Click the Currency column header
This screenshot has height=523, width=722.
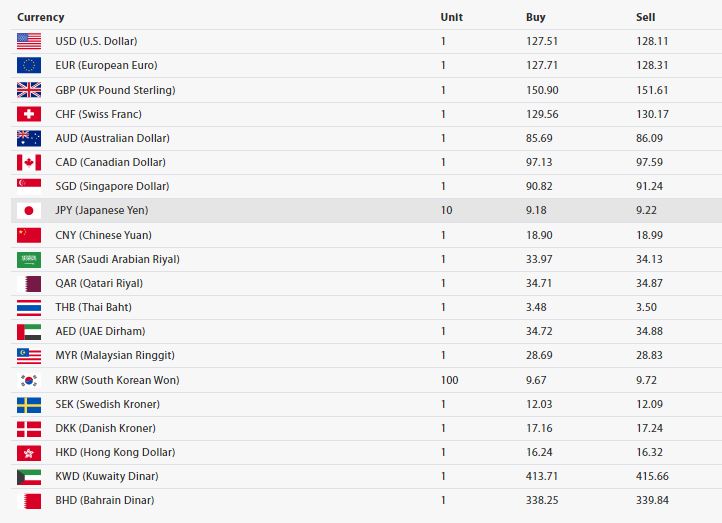41,17
